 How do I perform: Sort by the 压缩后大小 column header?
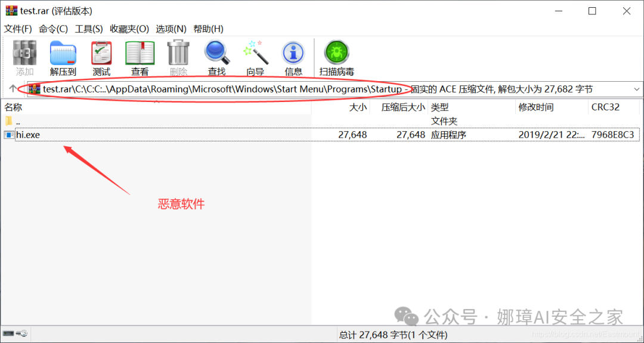point(403,107)
